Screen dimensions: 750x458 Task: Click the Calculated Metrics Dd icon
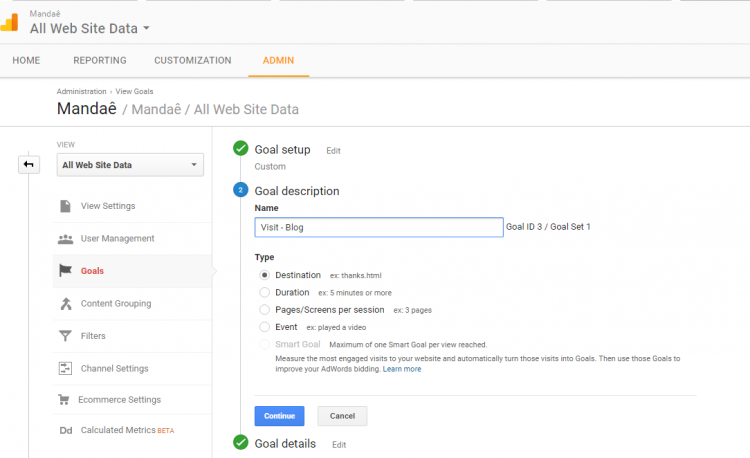66,430
